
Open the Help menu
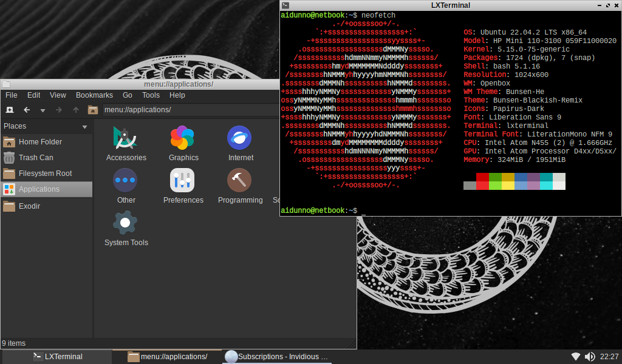tap(177, 95)
